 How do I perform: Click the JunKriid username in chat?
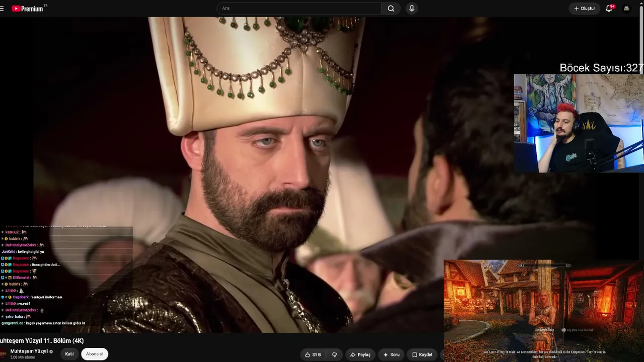[9, 251]
